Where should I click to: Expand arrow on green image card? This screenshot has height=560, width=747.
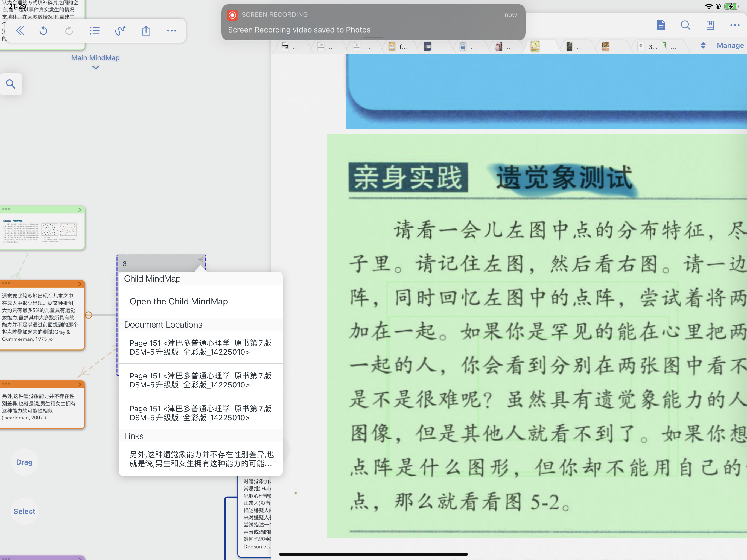pyautogui.click(x=80, y=209)
